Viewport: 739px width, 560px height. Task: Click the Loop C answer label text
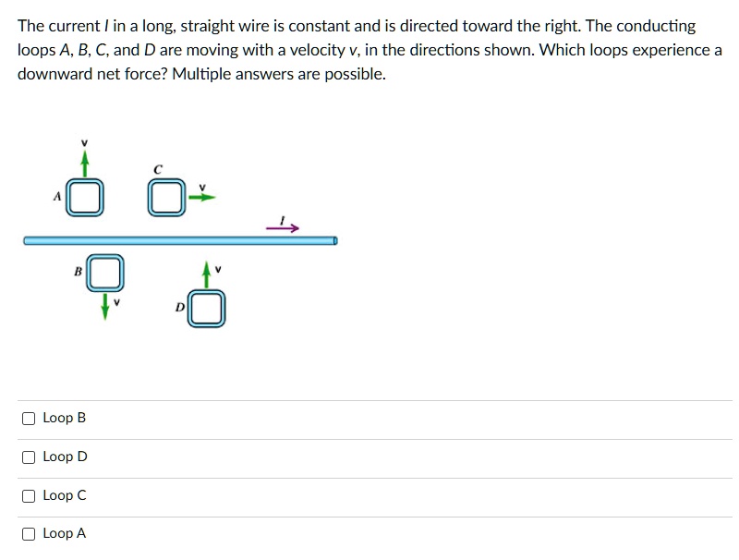click(64, 494)
